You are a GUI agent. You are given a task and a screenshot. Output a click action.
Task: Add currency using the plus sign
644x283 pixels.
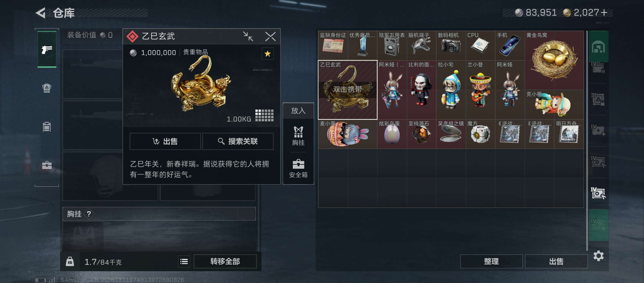point(604,12)
